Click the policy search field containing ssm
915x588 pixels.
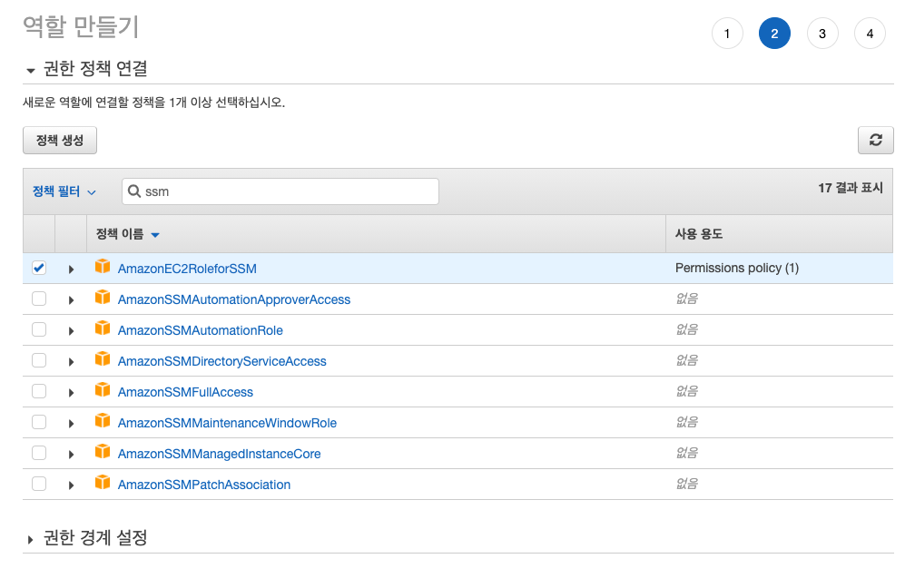tap(280, 191)
